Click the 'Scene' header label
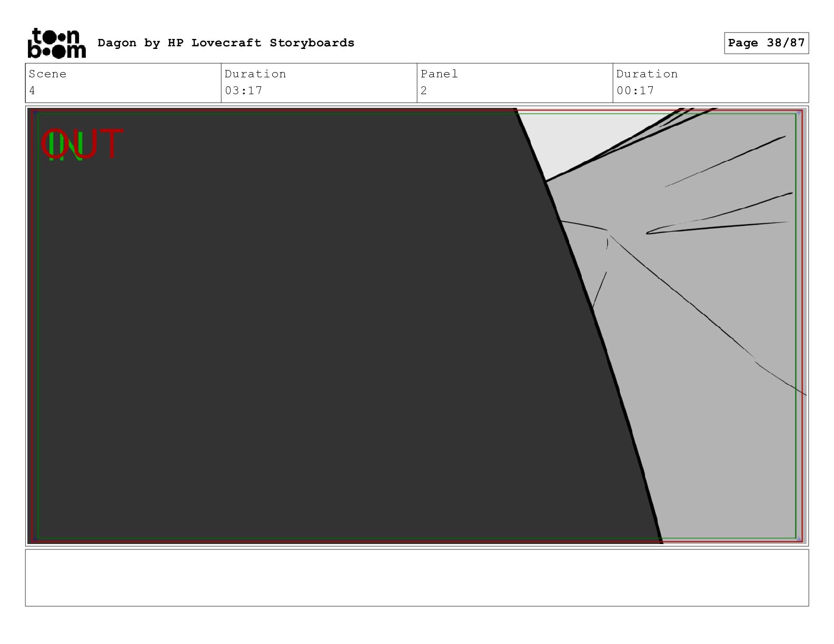The image size is (834, 644). [47, 74]
